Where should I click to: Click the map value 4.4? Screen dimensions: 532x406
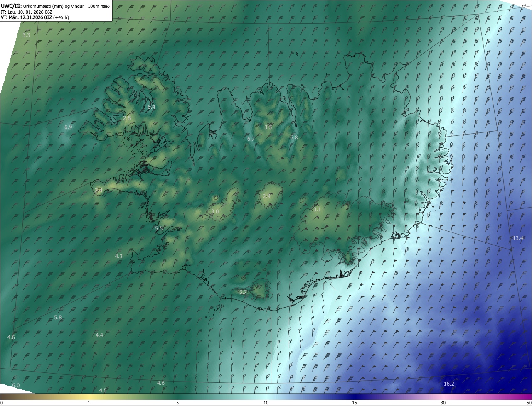click(99, 335)
